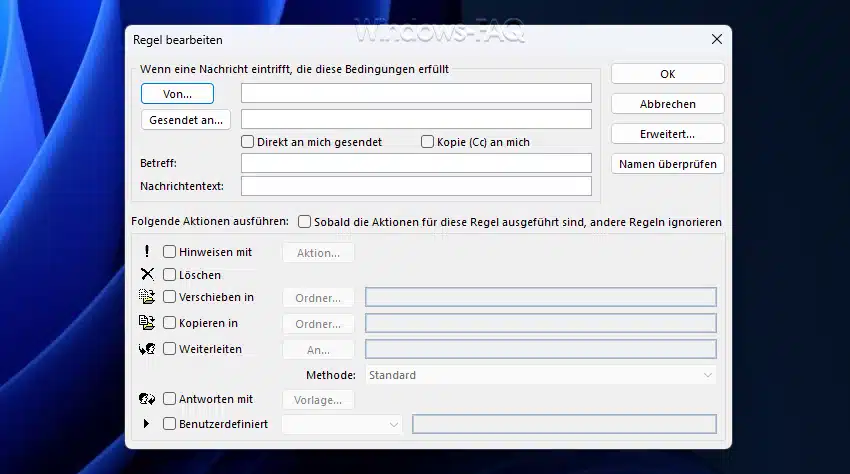
Task: Open the Benutzerdefiniert action dropdown
Action: 342,424
